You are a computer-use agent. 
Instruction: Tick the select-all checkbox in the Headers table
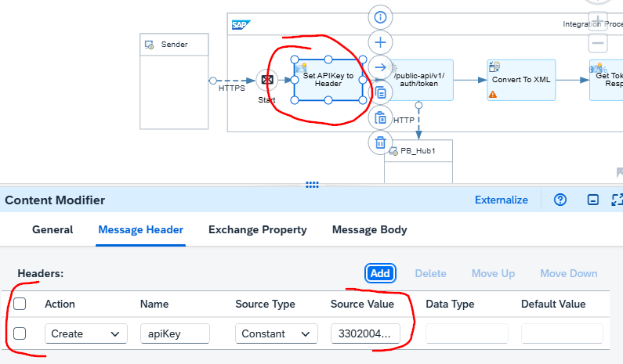(20, 304)
